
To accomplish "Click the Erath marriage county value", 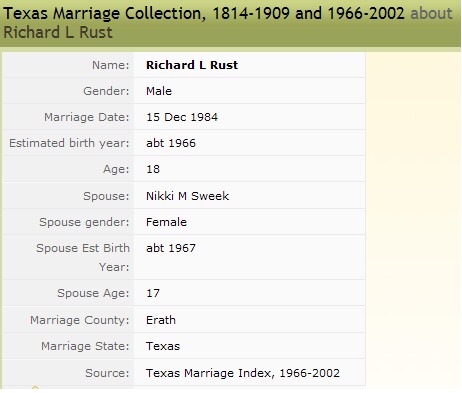I will 161,320.
